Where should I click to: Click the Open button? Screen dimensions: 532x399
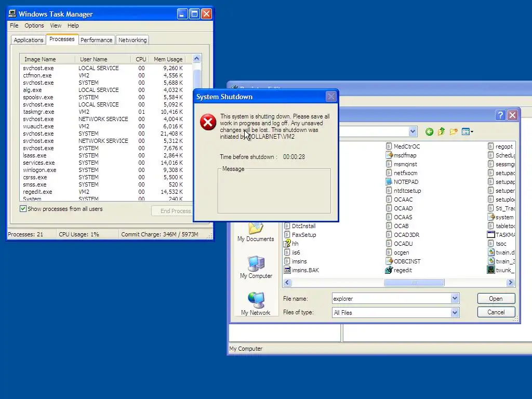pyautogui.click(x=496, y=299)
